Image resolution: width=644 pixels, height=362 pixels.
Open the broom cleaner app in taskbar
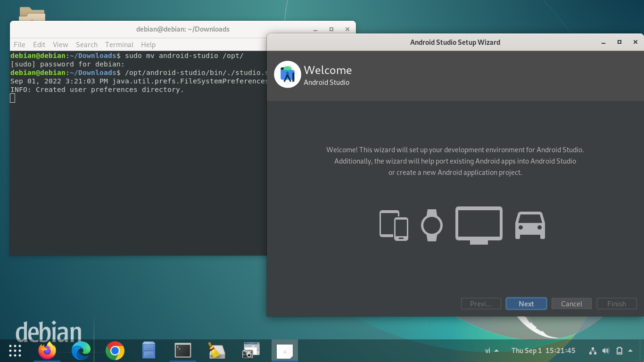point(217,351)
